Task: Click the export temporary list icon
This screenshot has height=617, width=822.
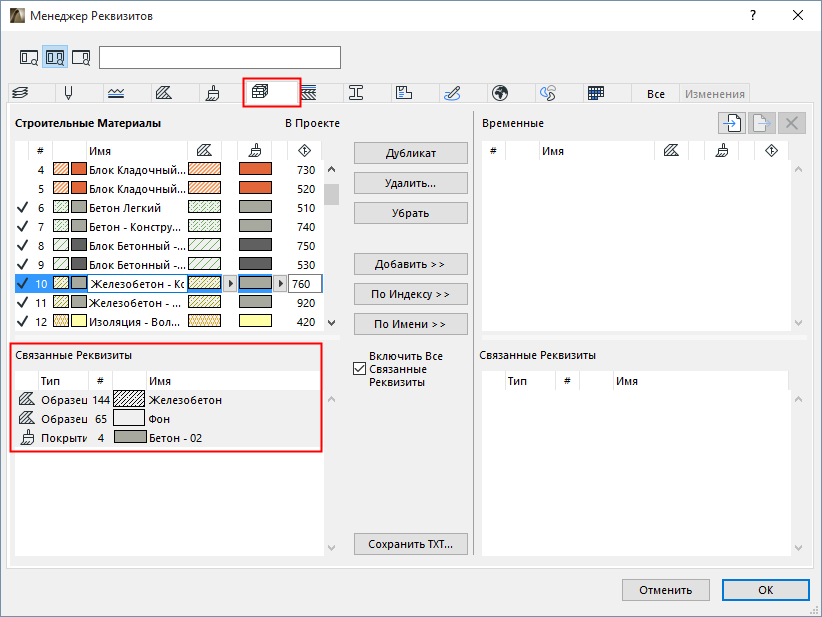Action: point(761,123)
